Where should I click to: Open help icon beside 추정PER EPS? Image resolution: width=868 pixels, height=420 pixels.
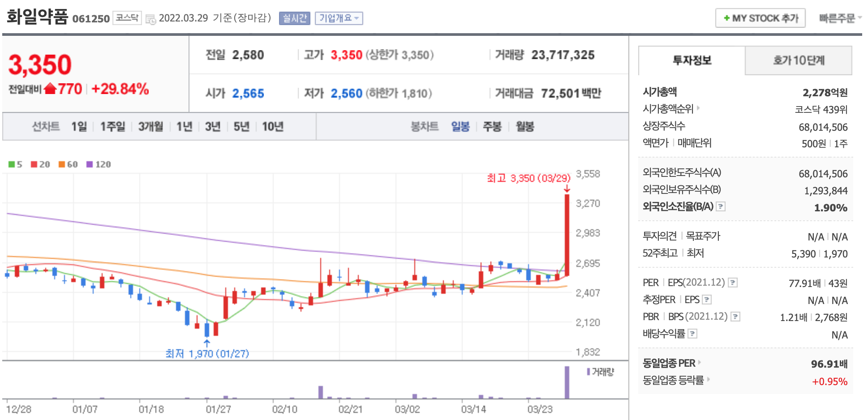[707, 300]
